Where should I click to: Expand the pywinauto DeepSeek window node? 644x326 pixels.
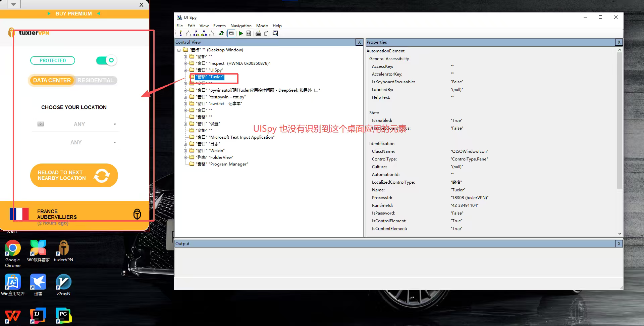[185, 90]
